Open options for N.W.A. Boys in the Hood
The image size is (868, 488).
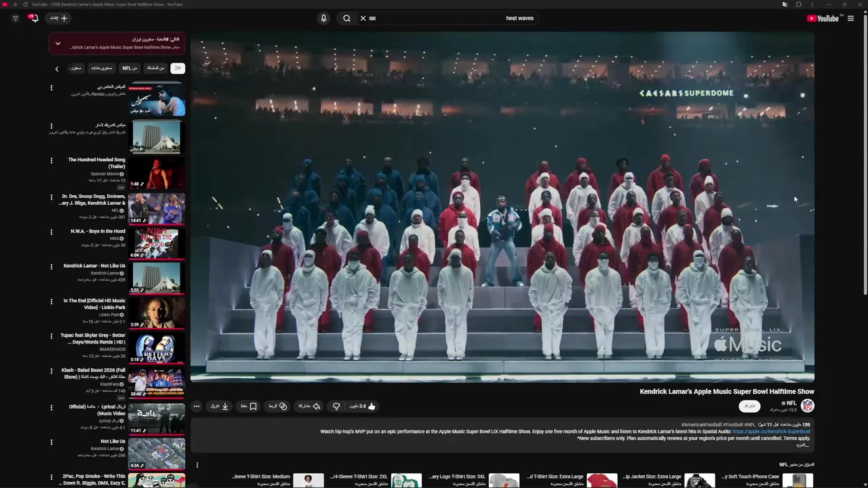[x=51, y=232]
